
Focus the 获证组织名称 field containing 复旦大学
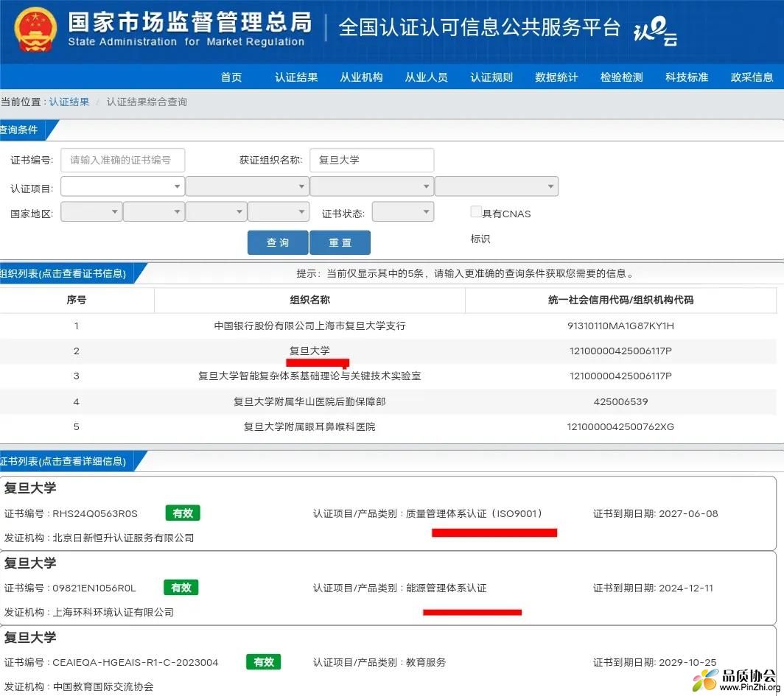tap(371, 160)
